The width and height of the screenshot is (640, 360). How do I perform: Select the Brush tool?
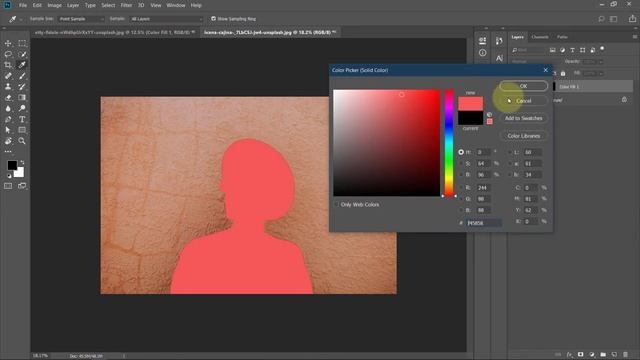point(22,76)
